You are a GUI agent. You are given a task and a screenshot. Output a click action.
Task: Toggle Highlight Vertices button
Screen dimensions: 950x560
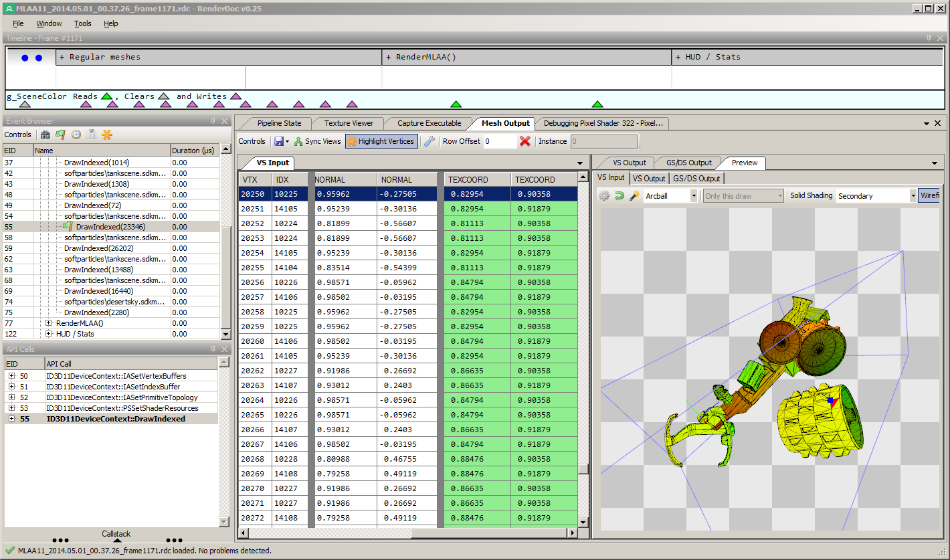pos(381,141)
